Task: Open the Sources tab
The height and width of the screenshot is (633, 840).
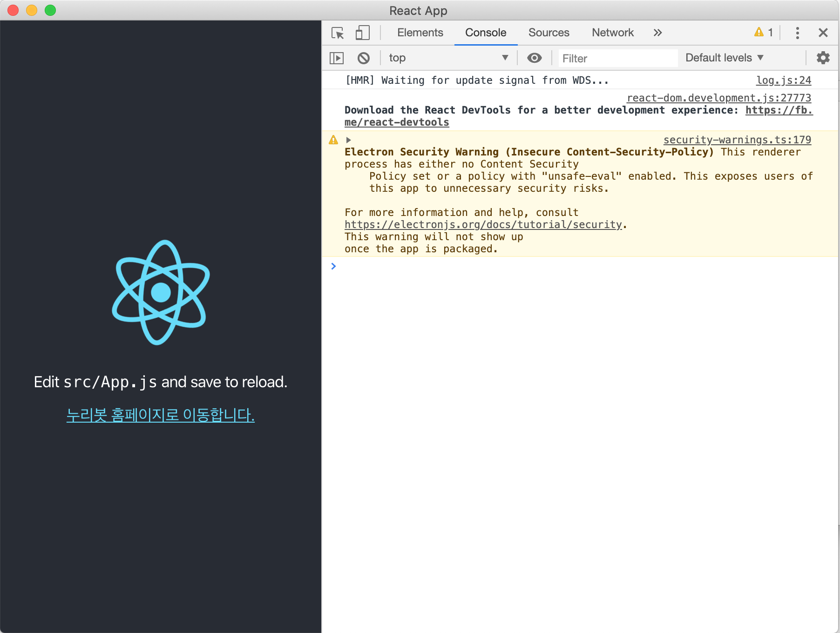Action: click(549, 33)
